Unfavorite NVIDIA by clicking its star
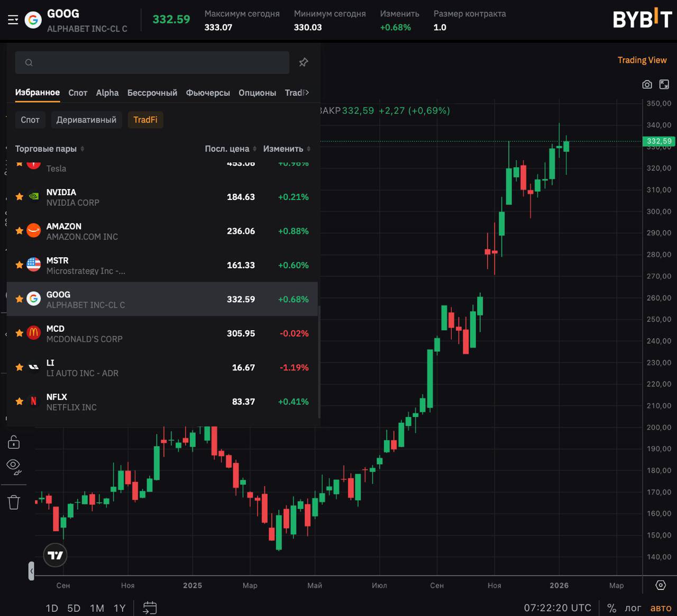The width and height of the screenshot is (677, 616). (x=20, y=197)
